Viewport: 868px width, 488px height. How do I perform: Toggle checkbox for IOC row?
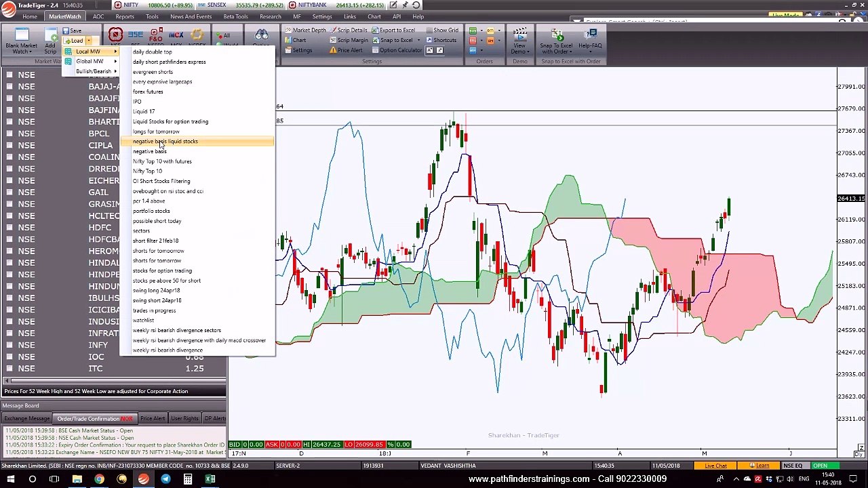click(x=9, y=357)
